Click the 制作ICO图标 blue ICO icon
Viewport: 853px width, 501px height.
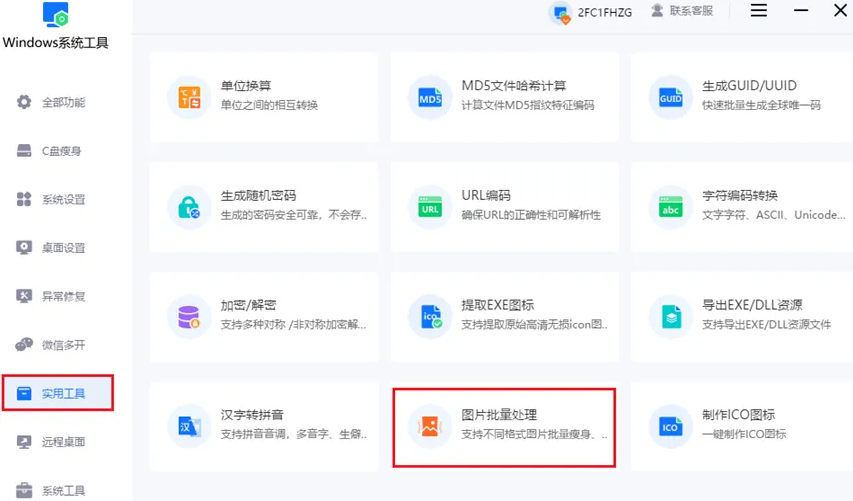pyautogui.click(x=670, y=427)
